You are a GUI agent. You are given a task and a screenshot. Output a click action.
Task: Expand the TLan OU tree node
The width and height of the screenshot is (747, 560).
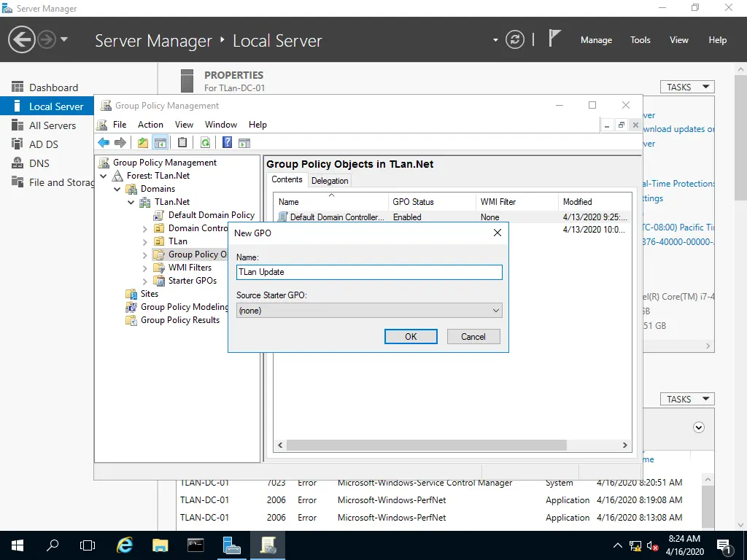[x=145, y=242]
